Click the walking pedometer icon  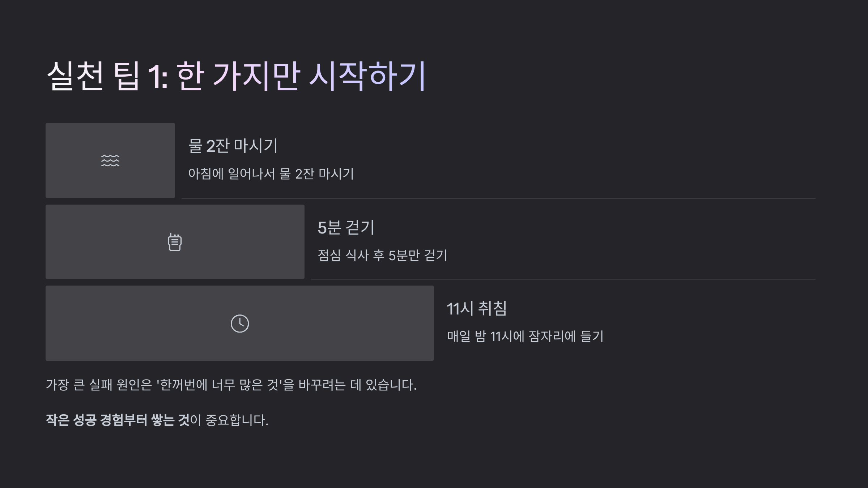[x=175, y=242]
